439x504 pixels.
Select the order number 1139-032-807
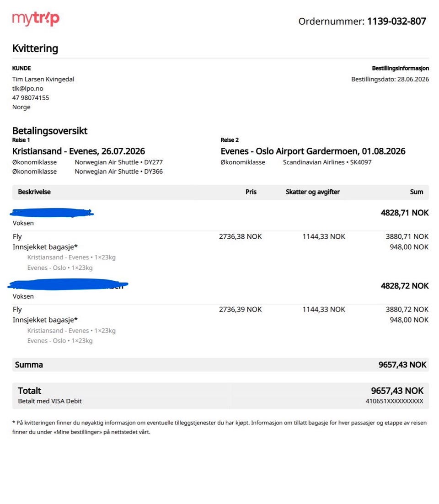click(396, 21)
